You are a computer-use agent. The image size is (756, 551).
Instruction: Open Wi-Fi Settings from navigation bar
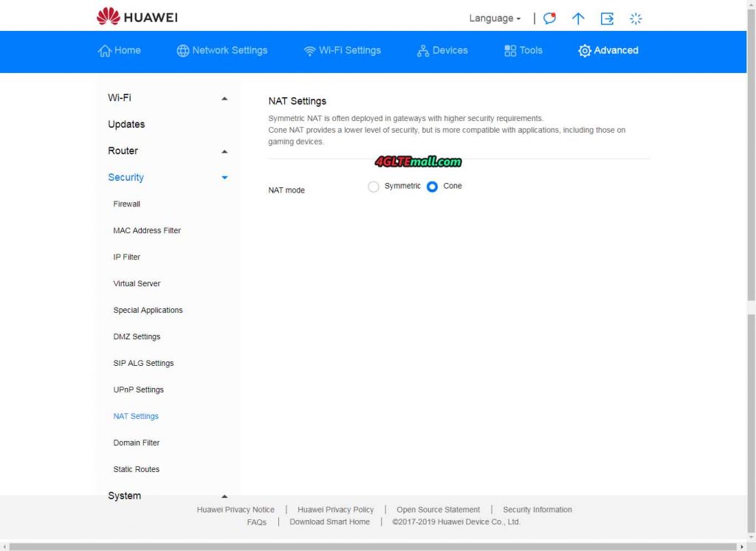342,51
